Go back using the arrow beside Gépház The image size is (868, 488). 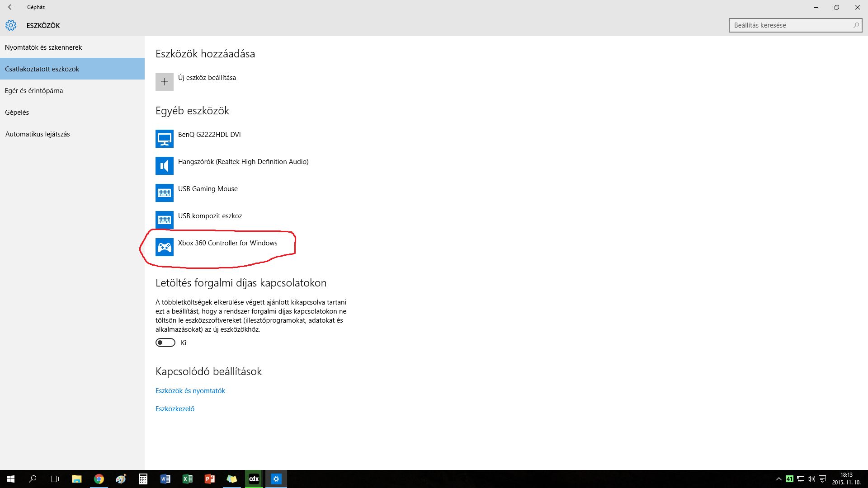(x=10, y=7)
